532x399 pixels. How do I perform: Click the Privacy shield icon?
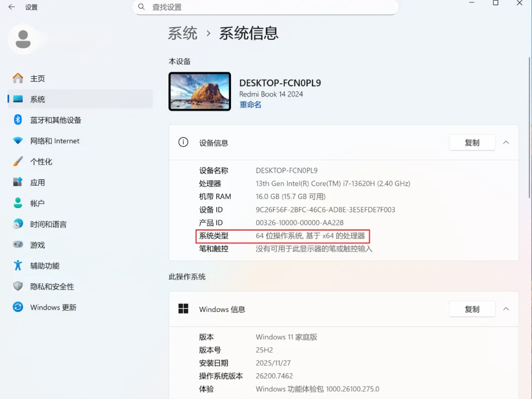tap(18, 286)
